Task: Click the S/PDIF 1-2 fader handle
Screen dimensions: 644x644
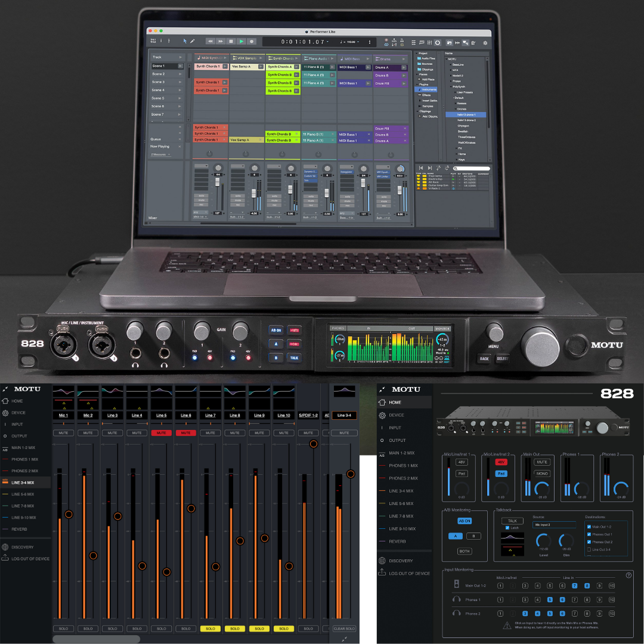Action: coord(314,444)
